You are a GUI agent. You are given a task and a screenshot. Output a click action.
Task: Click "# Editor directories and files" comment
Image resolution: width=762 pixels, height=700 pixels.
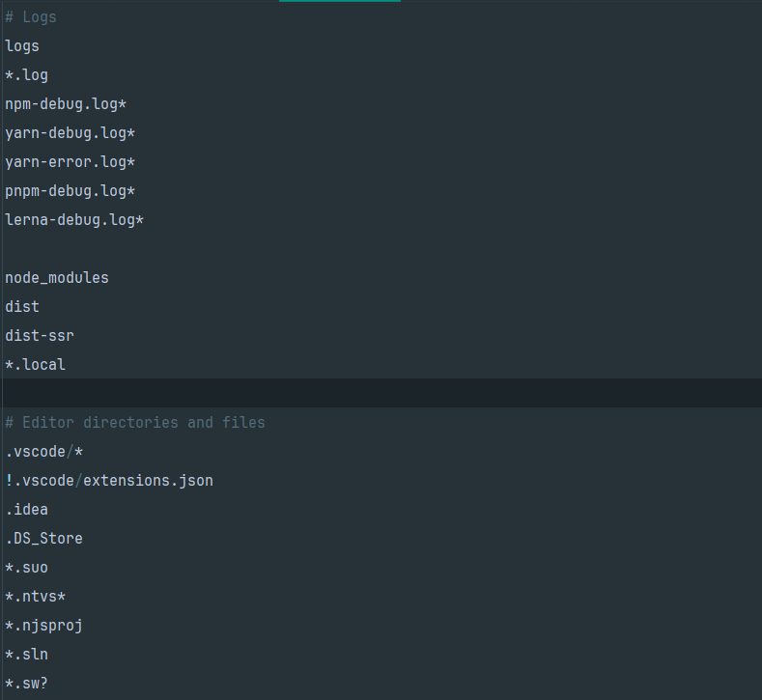pyautogui.click(x=135, y=423)
